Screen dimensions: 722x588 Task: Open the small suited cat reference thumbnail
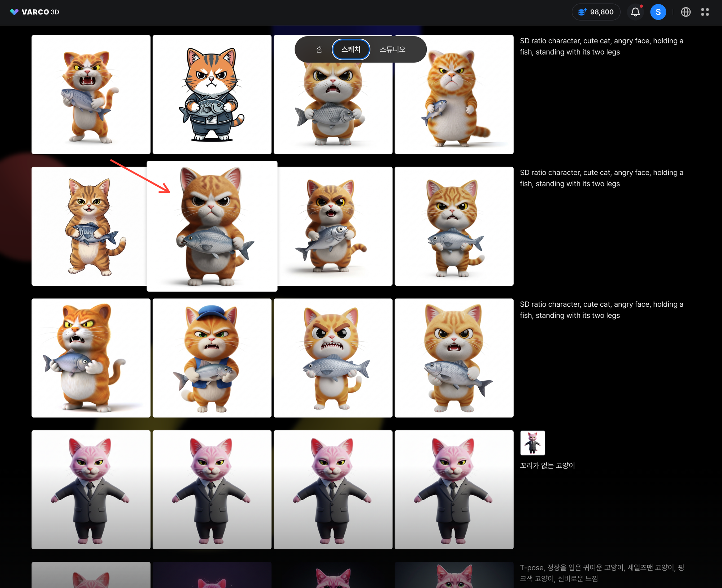click(532, 443)
